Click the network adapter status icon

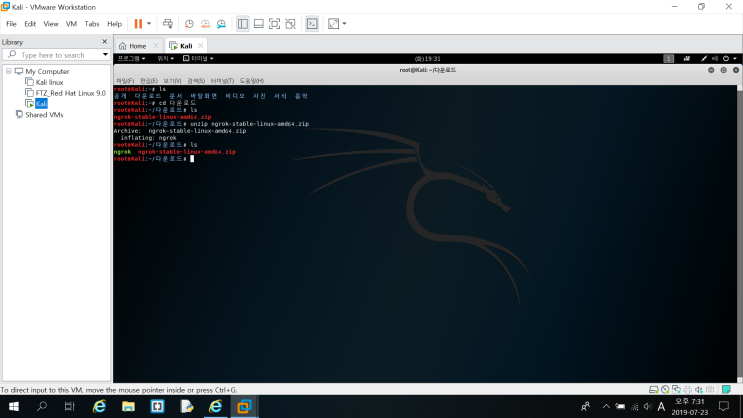(x=676, y=390)
